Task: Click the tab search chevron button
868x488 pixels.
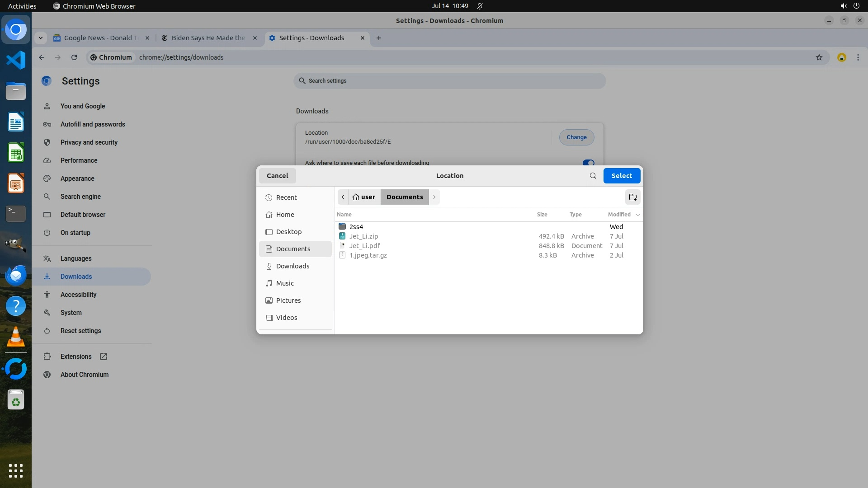Action: coord(41,38)
